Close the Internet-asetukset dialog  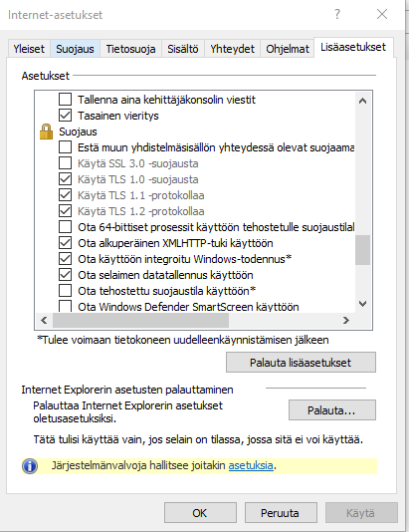tap(382, 14)
